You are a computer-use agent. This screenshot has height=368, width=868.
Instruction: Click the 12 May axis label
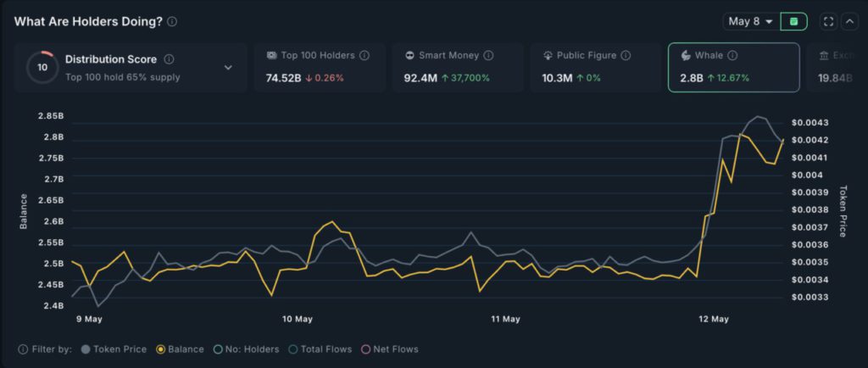pyautogui.click(x=714, y=320)
